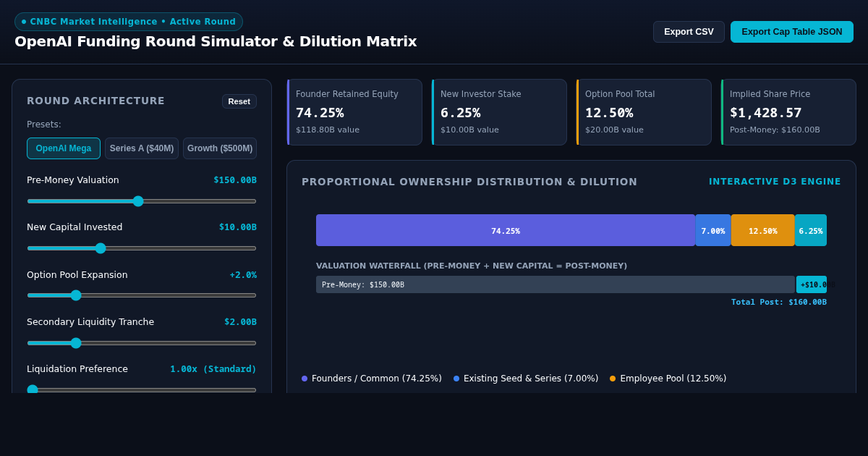The width and height of the screenshot is (868, 456).
Task: Click the New Investor Stake card
Action: (x=499, y=112)
